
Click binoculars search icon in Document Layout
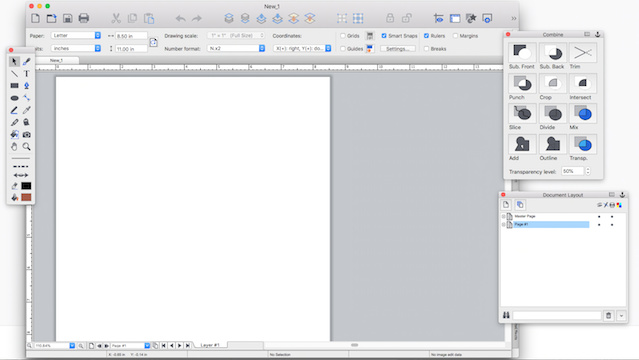(x=506, y=315)
